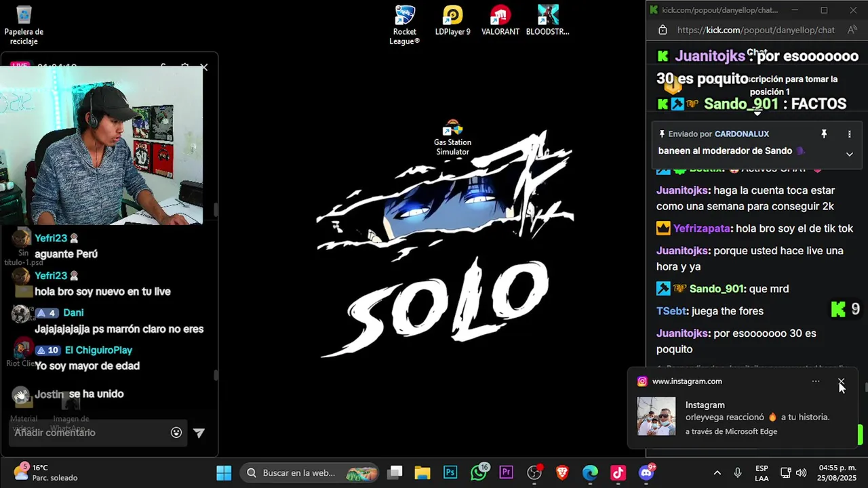Open the weather widget showing 16°C
This screenshot has width=868, height=488.
tap(46, 472)
